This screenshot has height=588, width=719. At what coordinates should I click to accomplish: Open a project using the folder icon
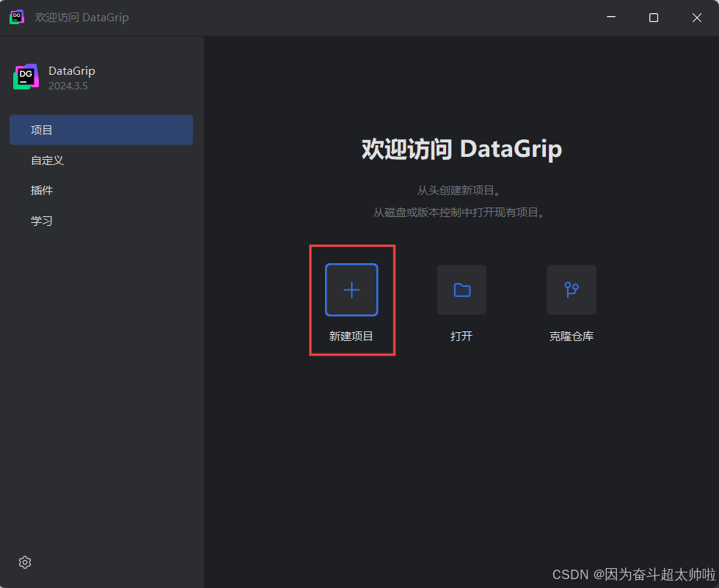(461, 290)
